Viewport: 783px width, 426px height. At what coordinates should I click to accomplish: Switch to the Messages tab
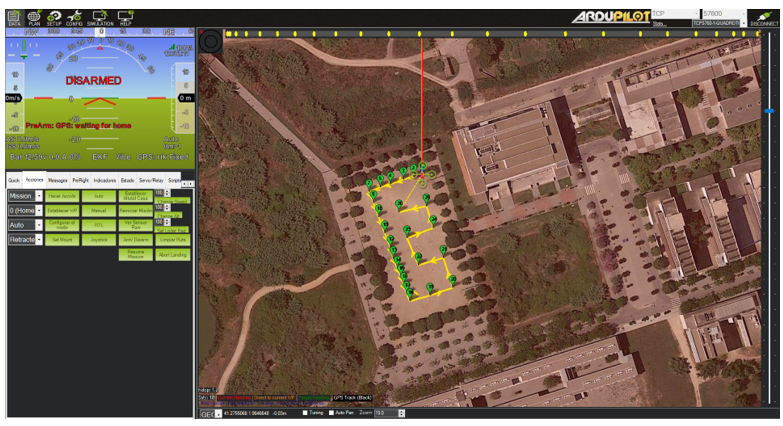pos(58,180)
